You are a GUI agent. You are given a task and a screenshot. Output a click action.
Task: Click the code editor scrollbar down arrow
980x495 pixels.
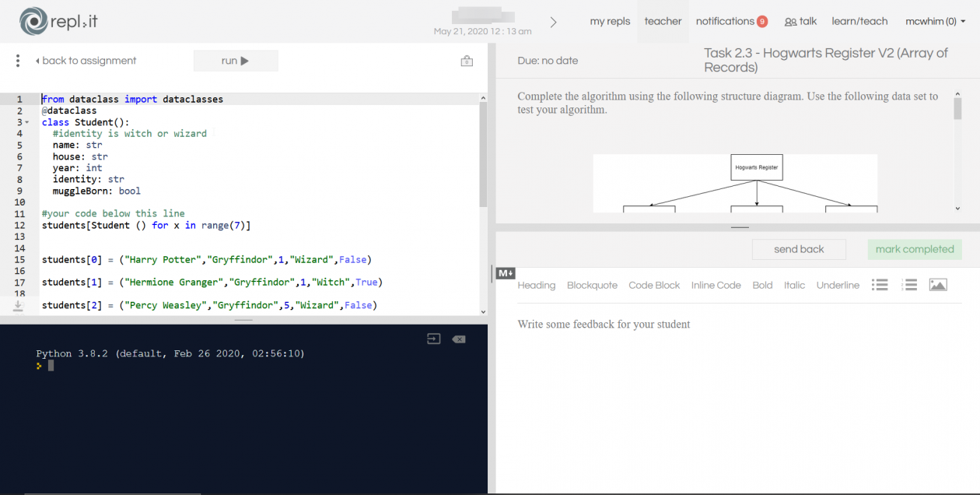483,311
